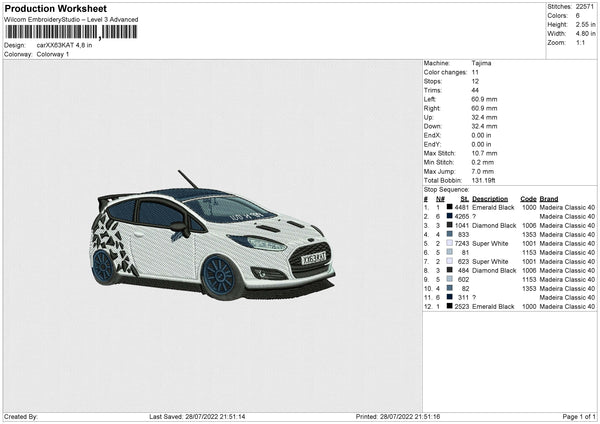
Task: Click stitch count '602' in row 9
Action: pos(463,279)
